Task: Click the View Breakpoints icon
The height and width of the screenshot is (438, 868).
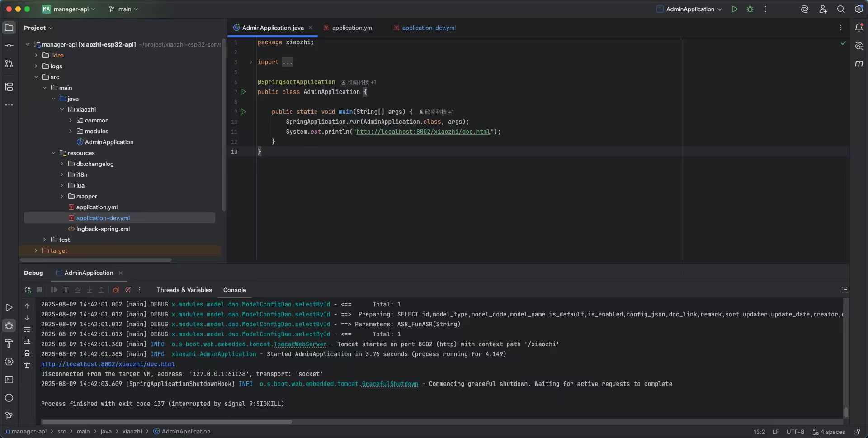Action: 116,290
